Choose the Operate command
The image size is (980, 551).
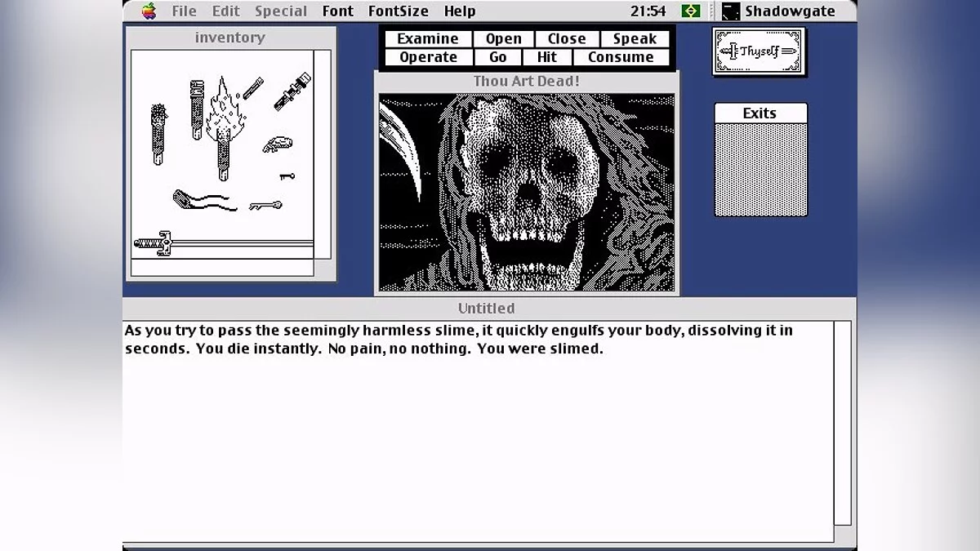click(x=429, y=57)
